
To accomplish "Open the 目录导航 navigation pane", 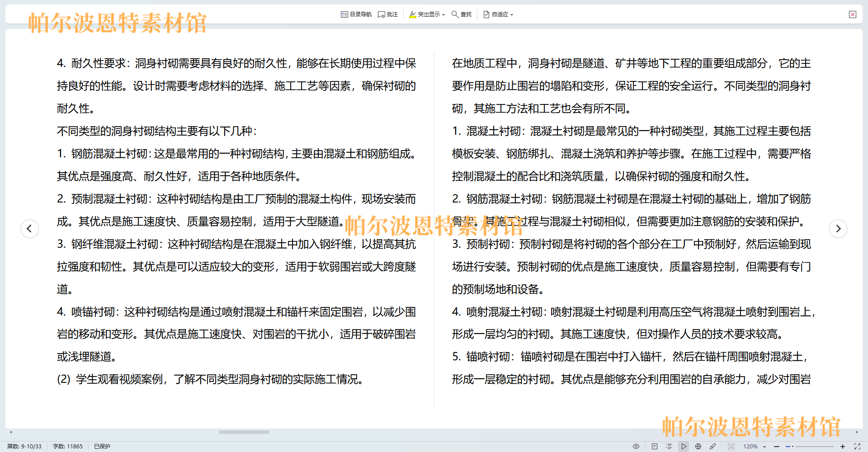I will coord(356,14).
